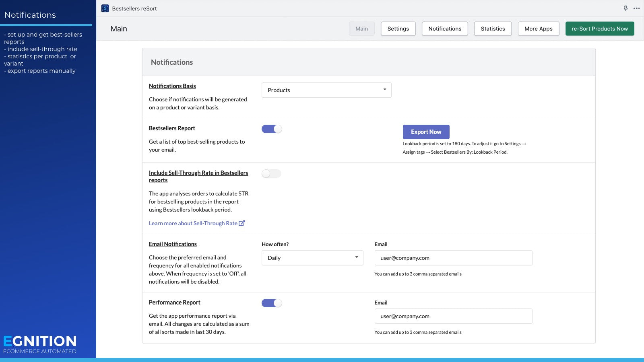Click the Bestsellers reSort app icon
Viewport: 644px width, 362px height.
click(x=105, y=8)
